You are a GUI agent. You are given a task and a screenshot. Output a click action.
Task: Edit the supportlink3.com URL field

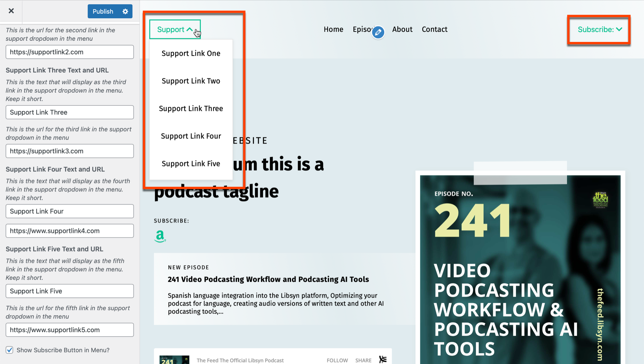70,151
